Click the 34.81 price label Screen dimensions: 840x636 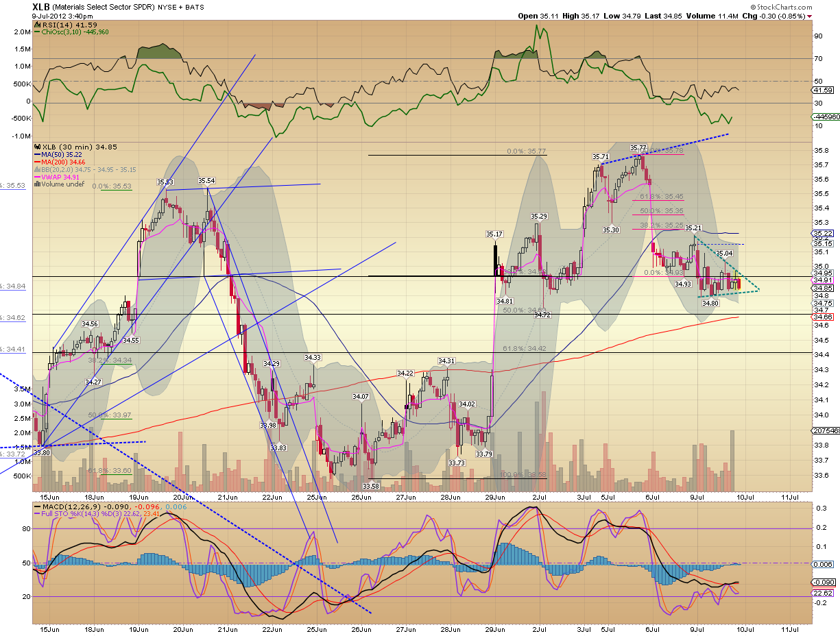[x=505, y=301]
